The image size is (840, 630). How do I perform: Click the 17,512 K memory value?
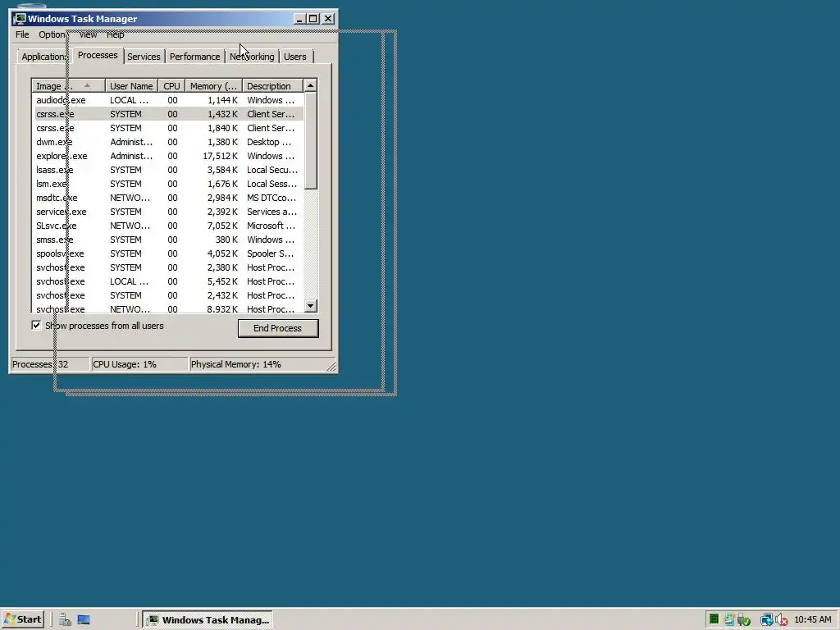220,156
